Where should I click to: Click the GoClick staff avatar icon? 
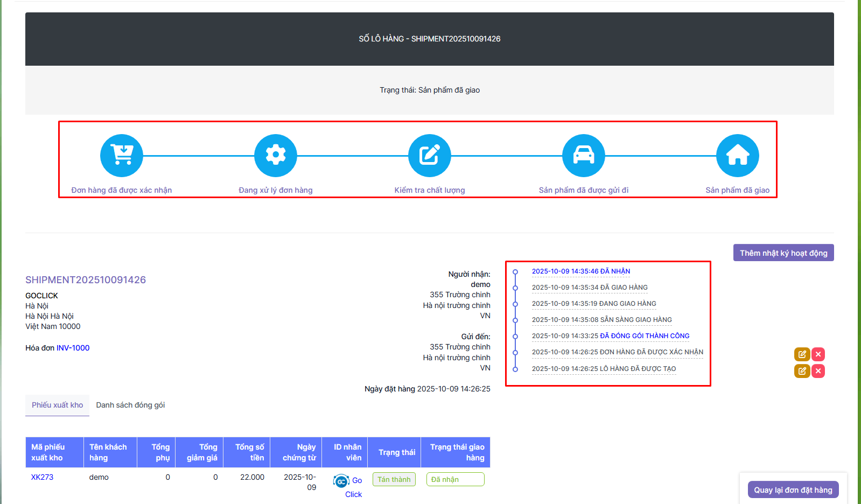[x=341, y=481]
